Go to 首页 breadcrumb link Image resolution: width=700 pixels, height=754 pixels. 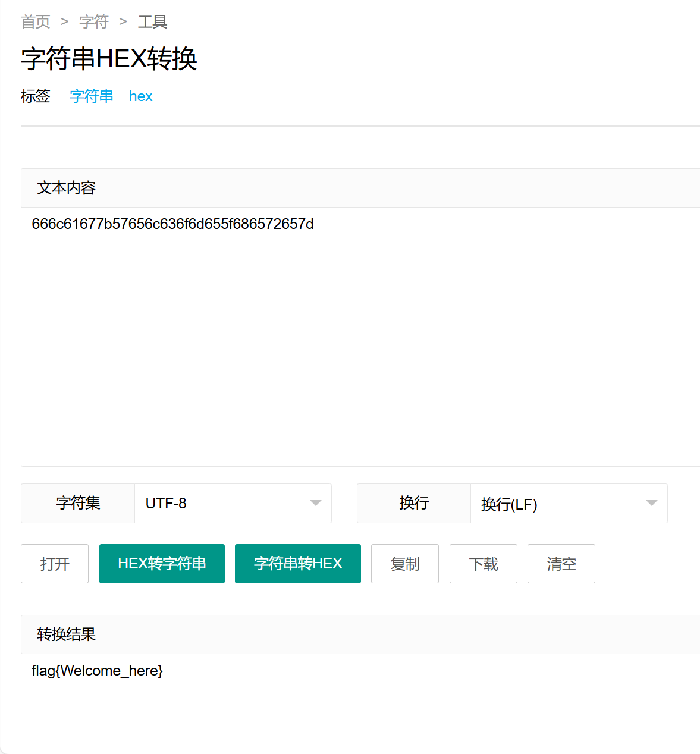tap(36, 22)
